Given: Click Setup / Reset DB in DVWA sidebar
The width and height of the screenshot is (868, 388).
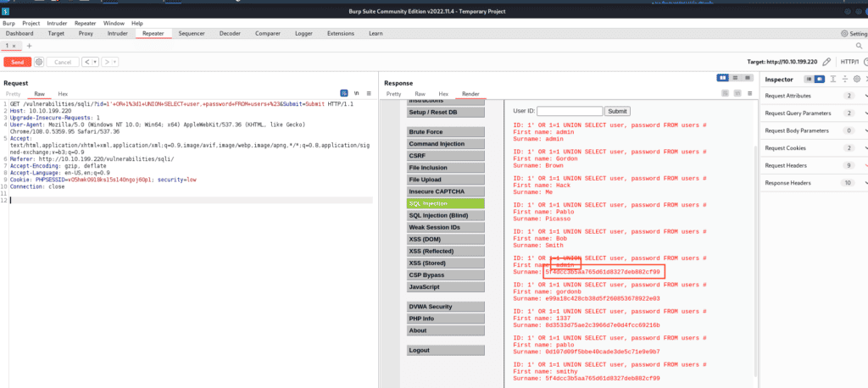Looking at the screenshot, I should tap(446, 113).
